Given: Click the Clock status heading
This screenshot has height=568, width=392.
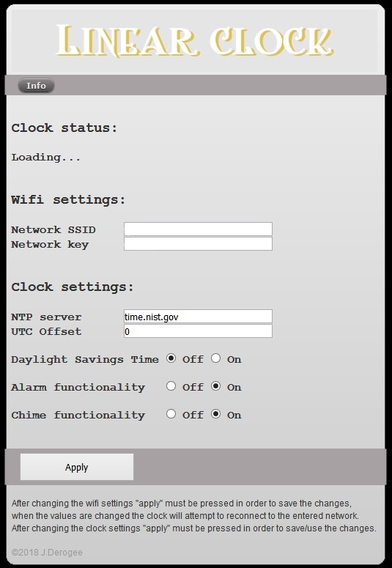Looking at the screenshot, I should 64,128.
